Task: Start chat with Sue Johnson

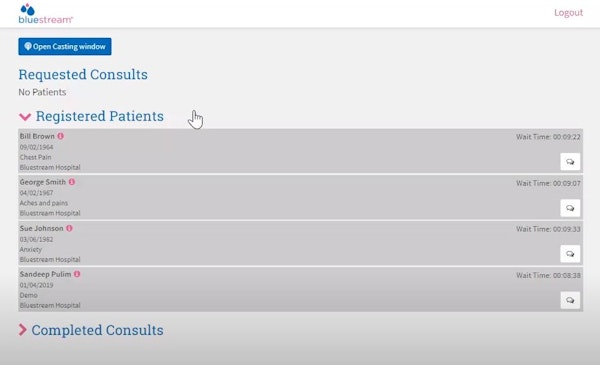Action: 570,254
